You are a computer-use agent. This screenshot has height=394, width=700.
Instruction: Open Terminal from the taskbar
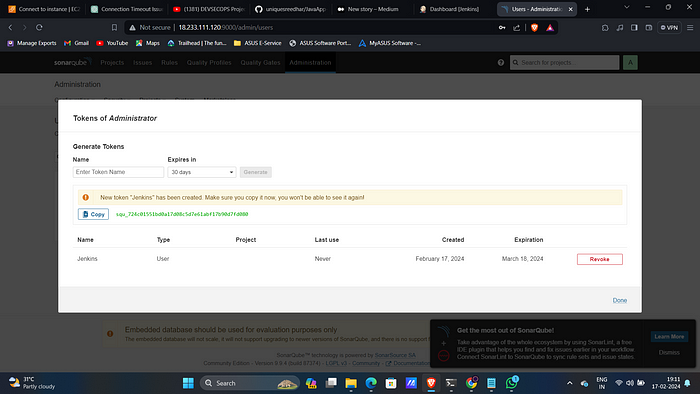pos(451,383)
